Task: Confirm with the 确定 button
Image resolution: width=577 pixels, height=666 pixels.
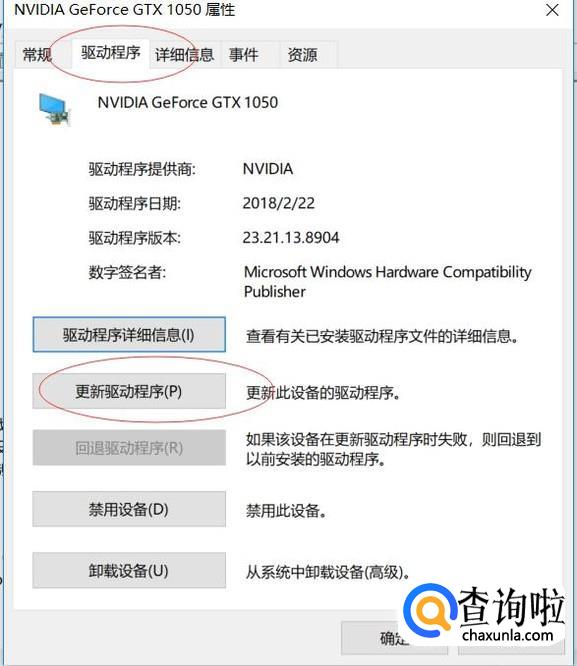Action: (x=394, y=638)
